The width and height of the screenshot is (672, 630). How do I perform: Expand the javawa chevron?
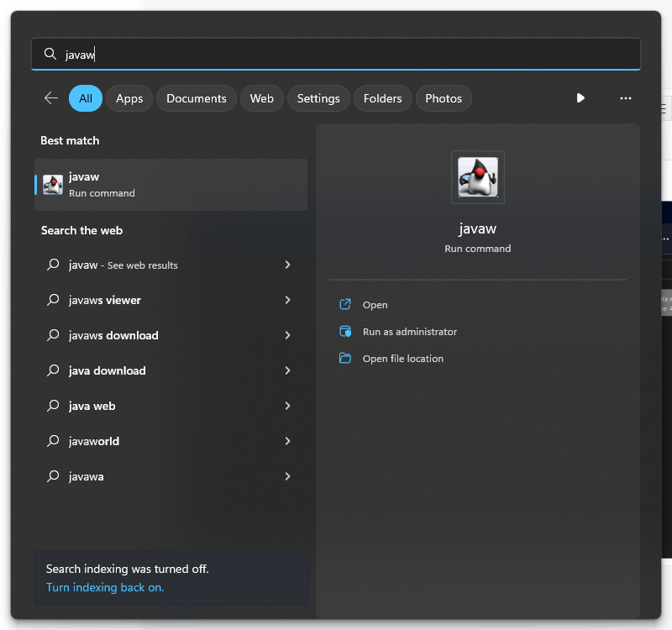(x=287, y=476)
